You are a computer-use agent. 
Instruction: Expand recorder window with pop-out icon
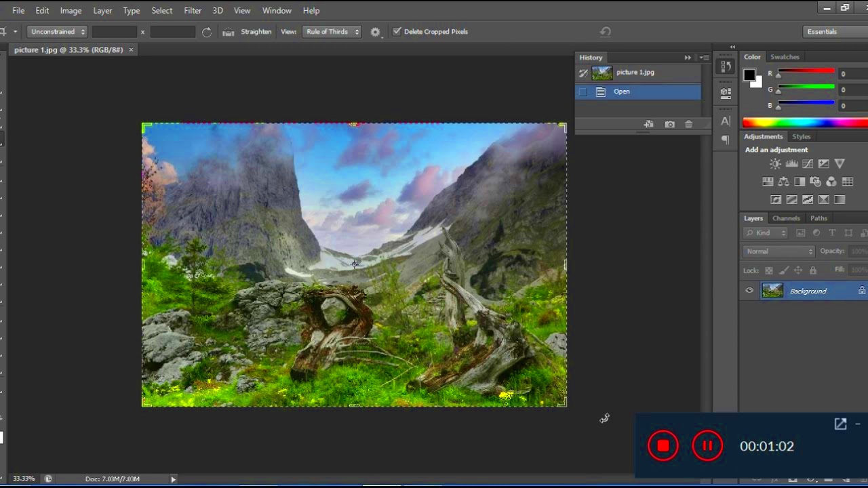(x=840, y=424)
